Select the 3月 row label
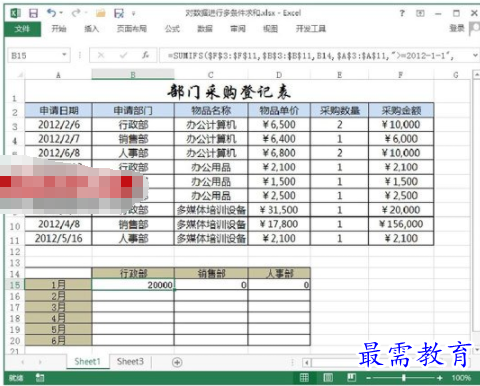480x386 pixels. coord(58,307)
